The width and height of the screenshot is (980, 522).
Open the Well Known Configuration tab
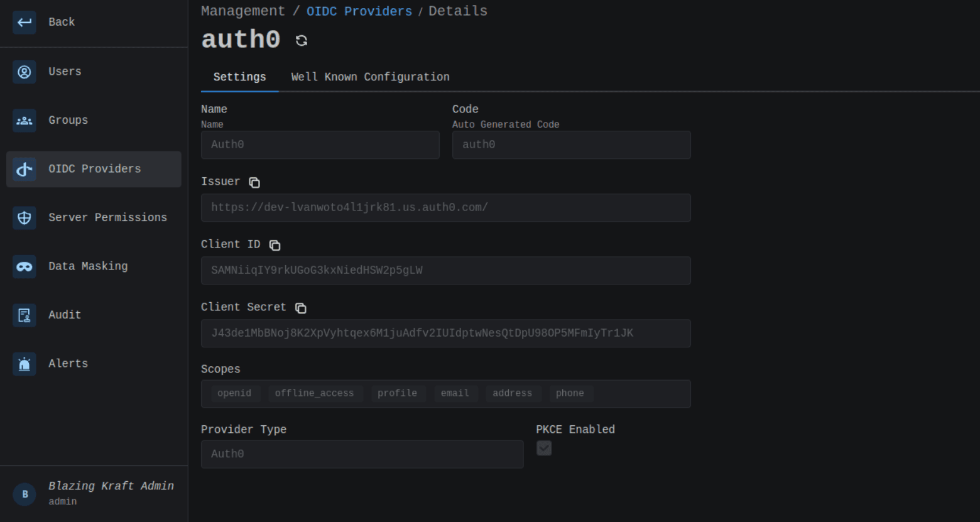tap(370, 77)
